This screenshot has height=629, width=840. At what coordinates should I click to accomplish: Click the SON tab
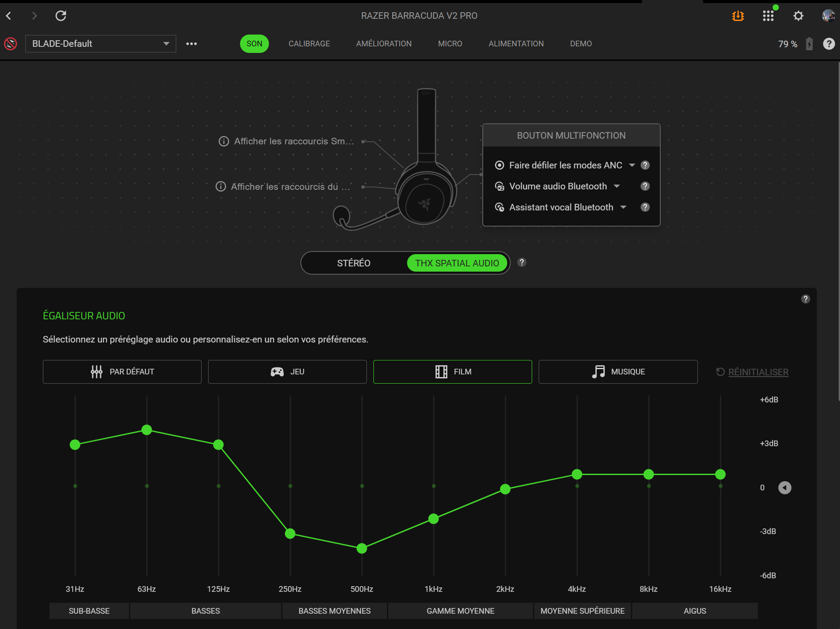tap(254, 44)
